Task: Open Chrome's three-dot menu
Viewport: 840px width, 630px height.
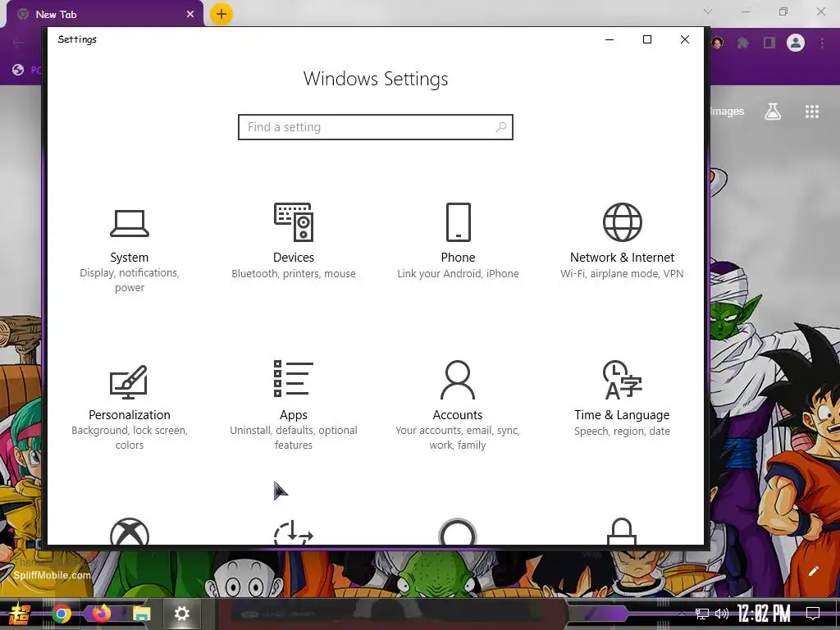Action: (x=822, y=43)
